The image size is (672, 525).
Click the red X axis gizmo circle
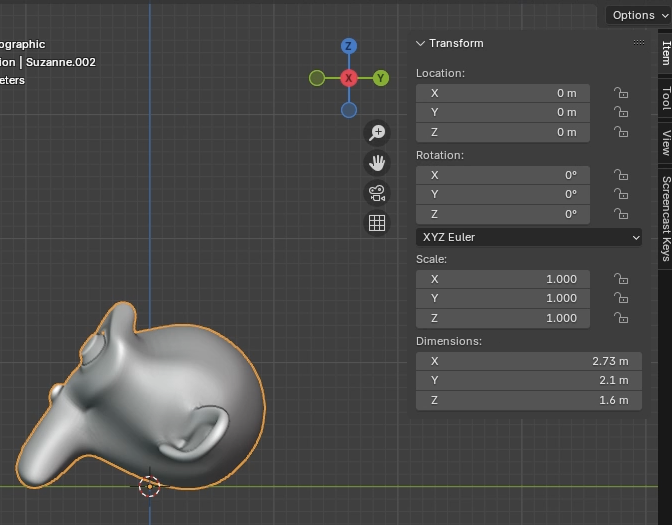349,78
